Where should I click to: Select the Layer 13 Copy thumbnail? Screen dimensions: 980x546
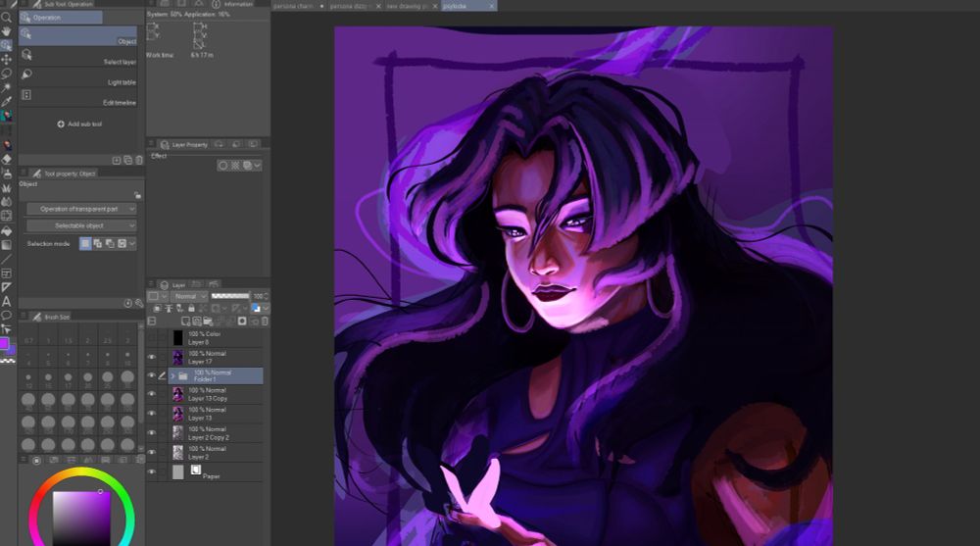tap(178, 394)
